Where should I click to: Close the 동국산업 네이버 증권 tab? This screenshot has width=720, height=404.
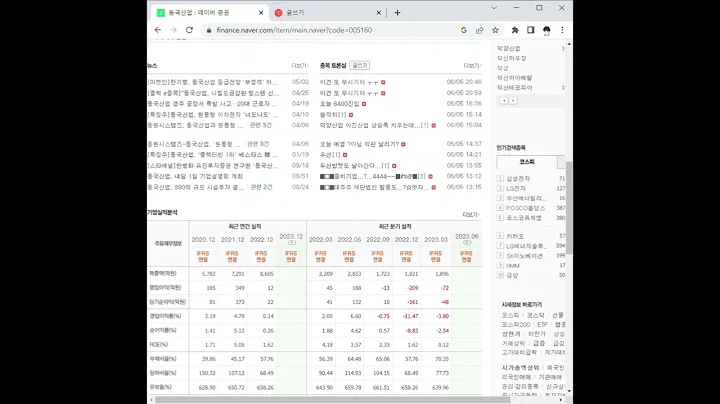[261, 13]
